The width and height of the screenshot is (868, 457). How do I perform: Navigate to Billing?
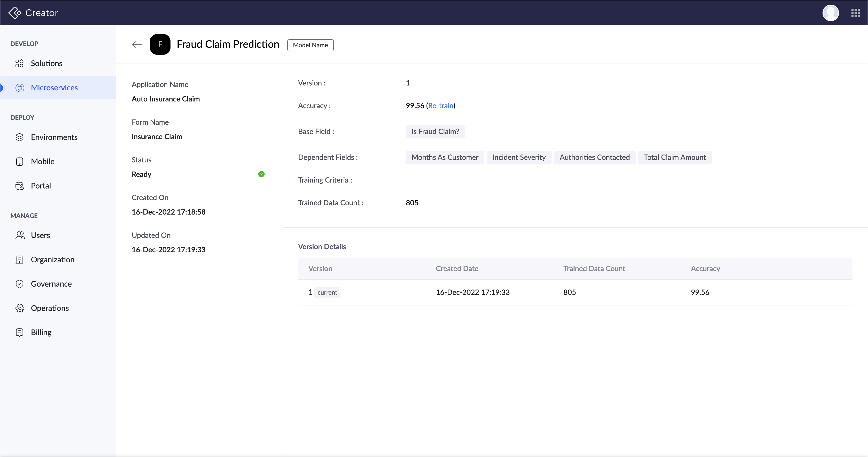point(41,332)
